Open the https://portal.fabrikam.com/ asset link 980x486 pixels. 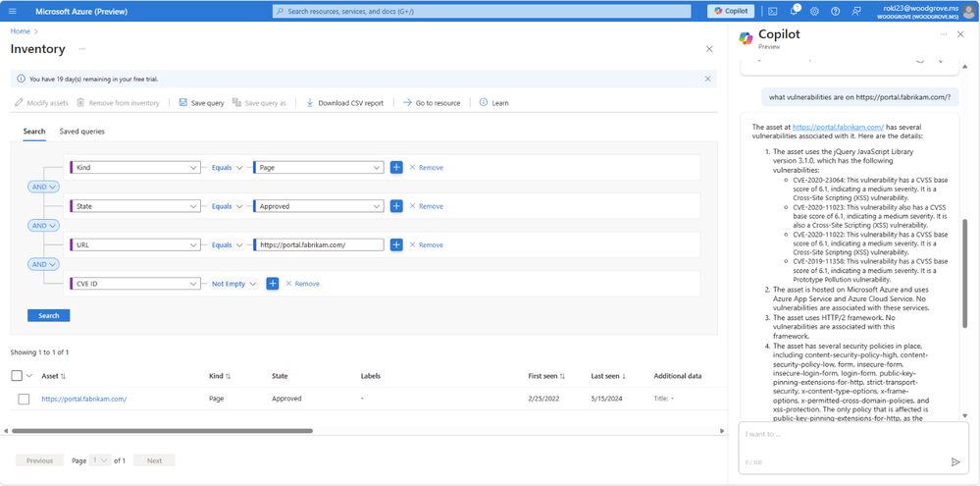click(83, 399)
